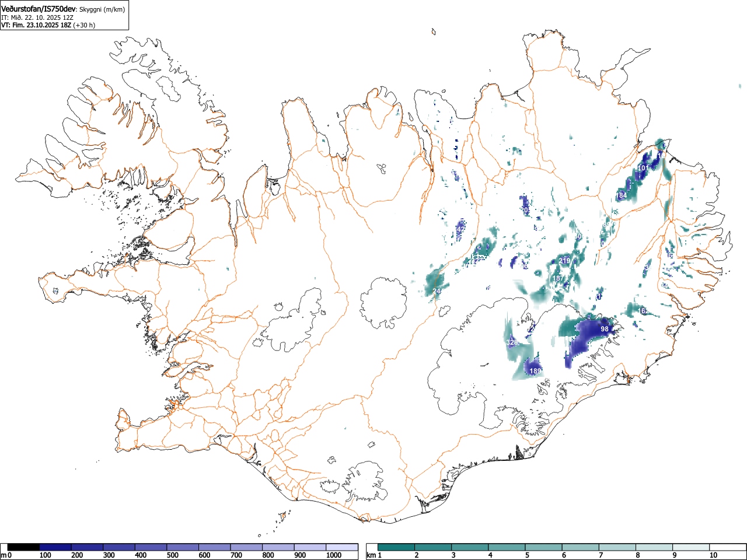
Task: Pick the 3–4 km legend color block
Action: [x=470, y=547]
